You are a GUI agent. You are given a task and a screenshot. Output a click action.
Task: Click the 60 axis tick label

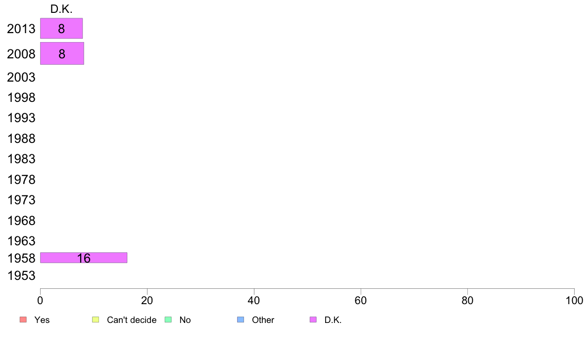[361, 300]
